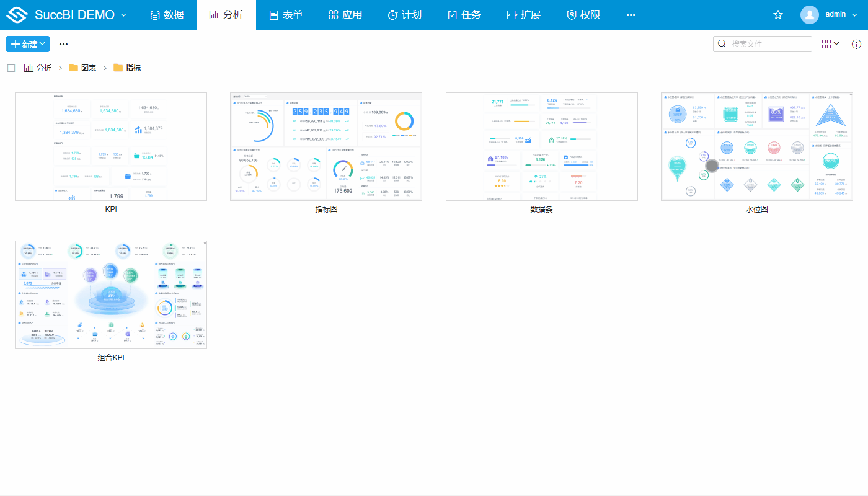Click the admin username label

click(x=836, y=14)
